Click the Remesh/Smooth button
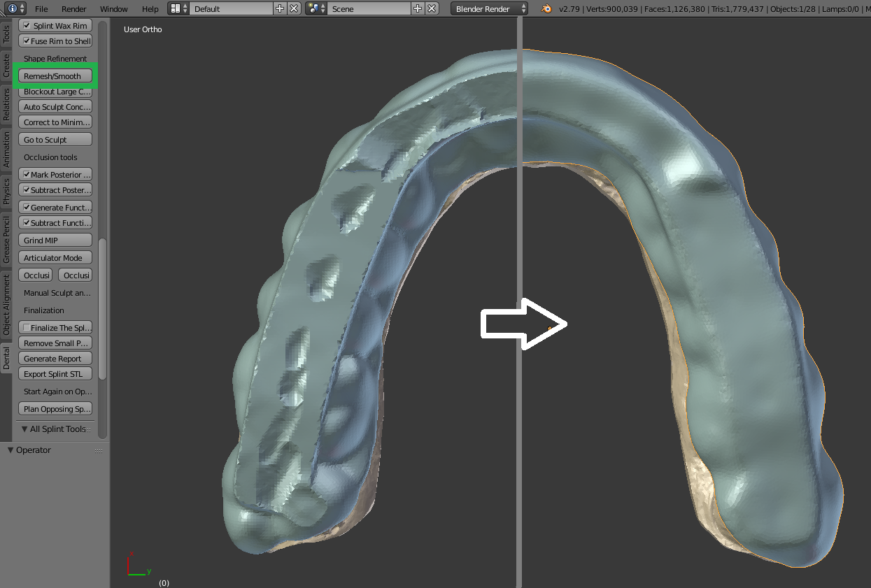 pyautogui.click(x=55, y=76)
